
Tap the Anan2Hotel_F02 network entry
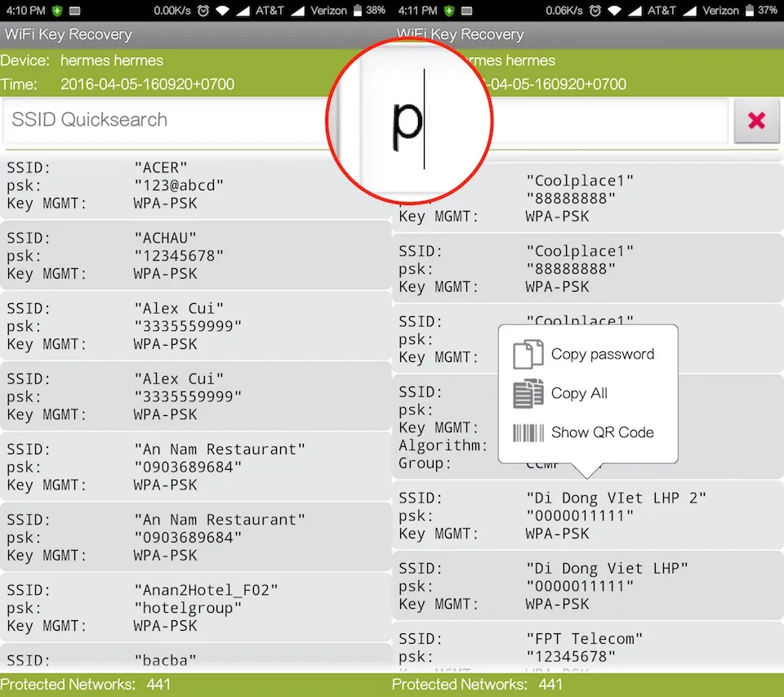196,607
